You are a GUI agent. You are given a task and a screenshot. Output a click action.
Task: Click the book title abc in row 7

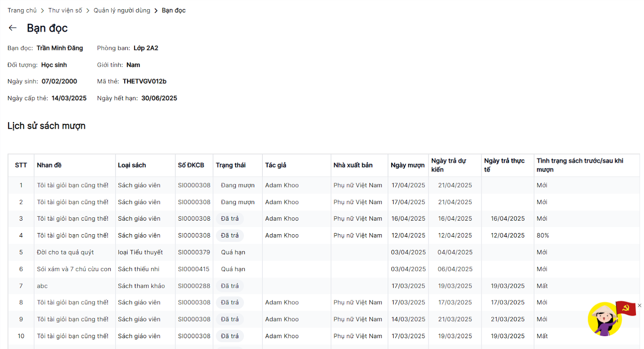point(42,286)
